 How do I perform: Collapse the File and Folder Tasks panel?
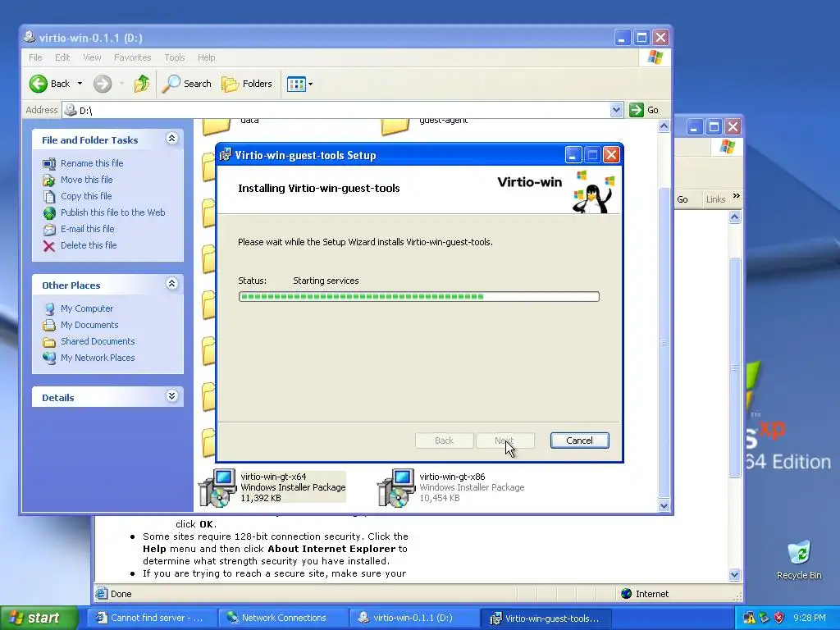click(171, 139)
